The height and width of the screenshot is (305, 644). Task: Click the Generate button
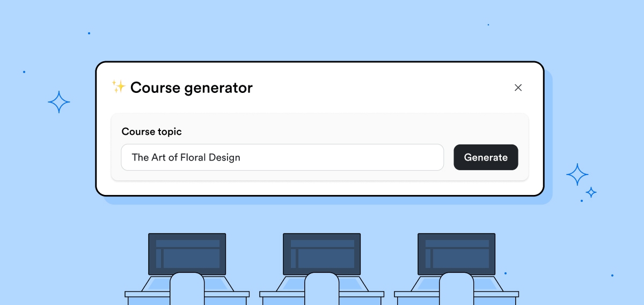tap(486, 157)
